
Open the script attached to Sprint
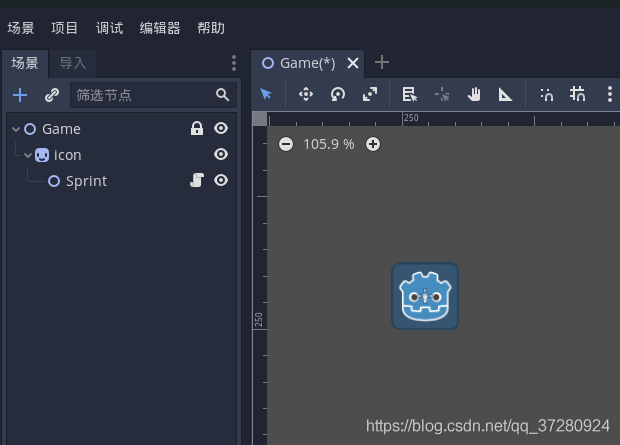(197, 180)
